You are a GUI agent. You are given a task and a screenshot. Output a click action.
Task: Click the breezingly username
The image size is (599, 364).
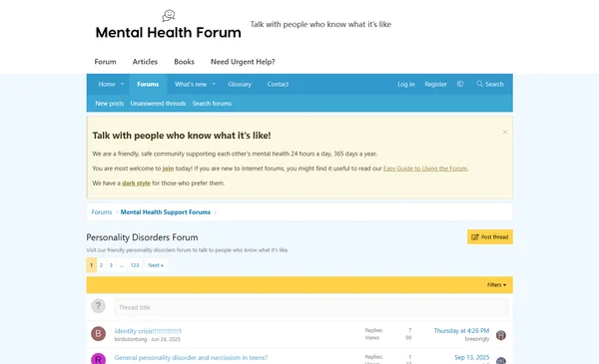(477, 339)
